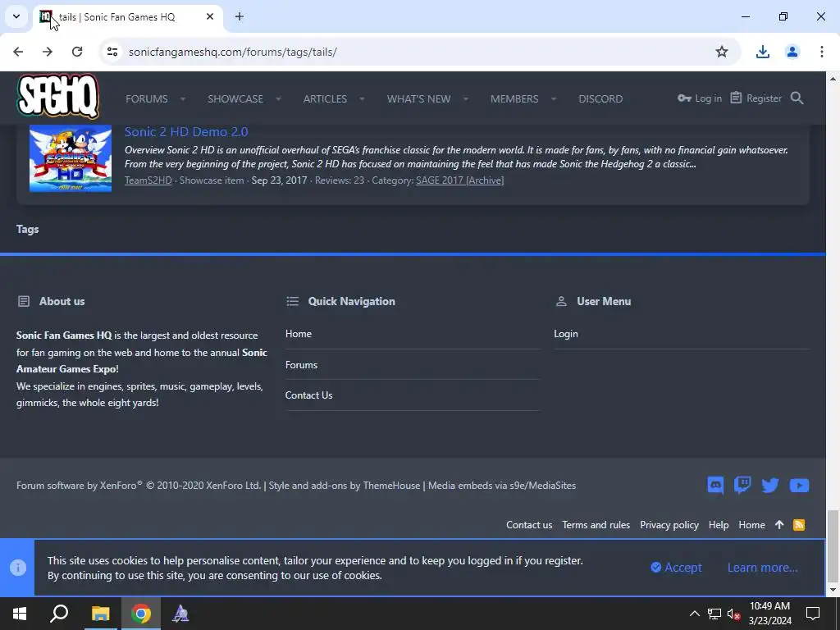The width and height of the screenshot is (840, 630).
Task: Expand the Members menu dropdown arrow
Action: pos(554,99)
